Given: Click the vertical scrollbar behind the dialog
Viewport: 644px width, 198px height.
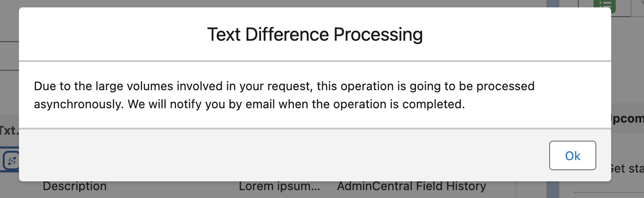Looking at the screenshot, I should (x=553, y=189).
